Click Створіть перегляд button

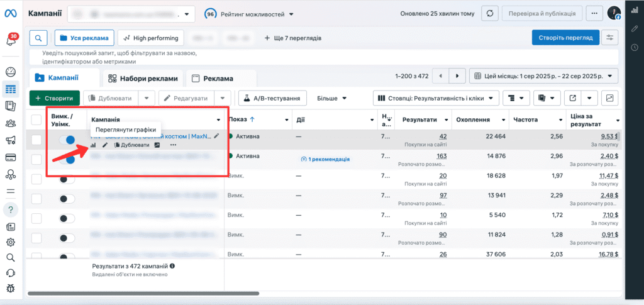click(x=565, y=38)
